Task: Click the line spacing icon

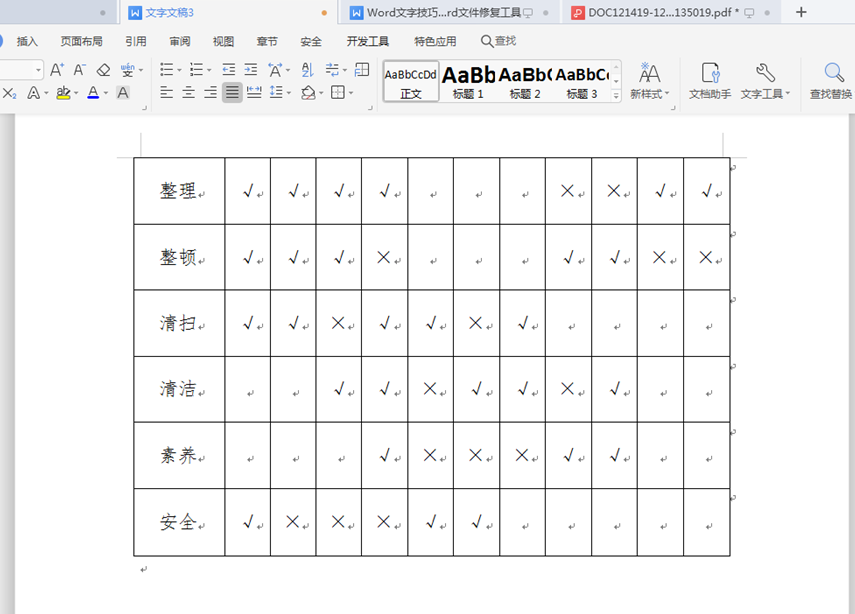Action: pyautogui.click(x=276, y=93)
